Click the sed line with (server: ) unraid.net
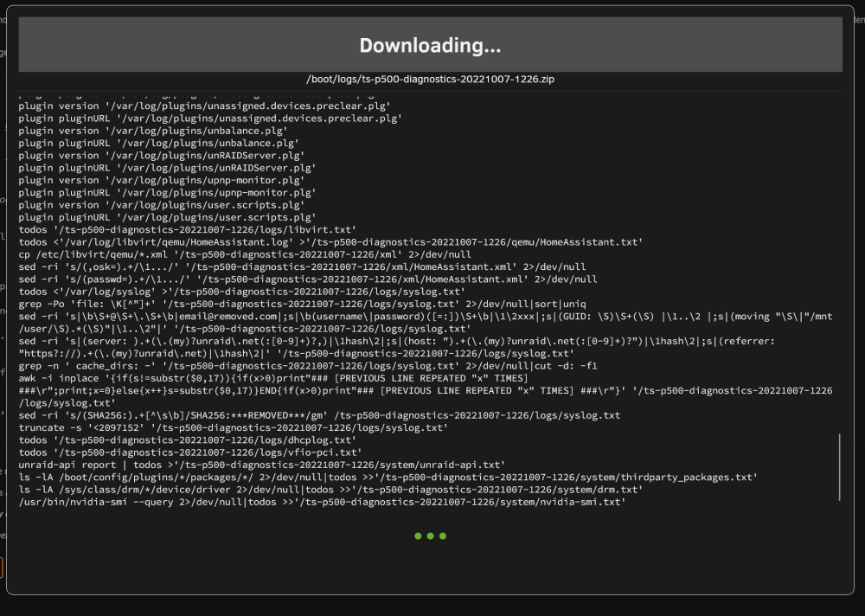865x616 pixels. pyautogui.click(x=397, y=347)
